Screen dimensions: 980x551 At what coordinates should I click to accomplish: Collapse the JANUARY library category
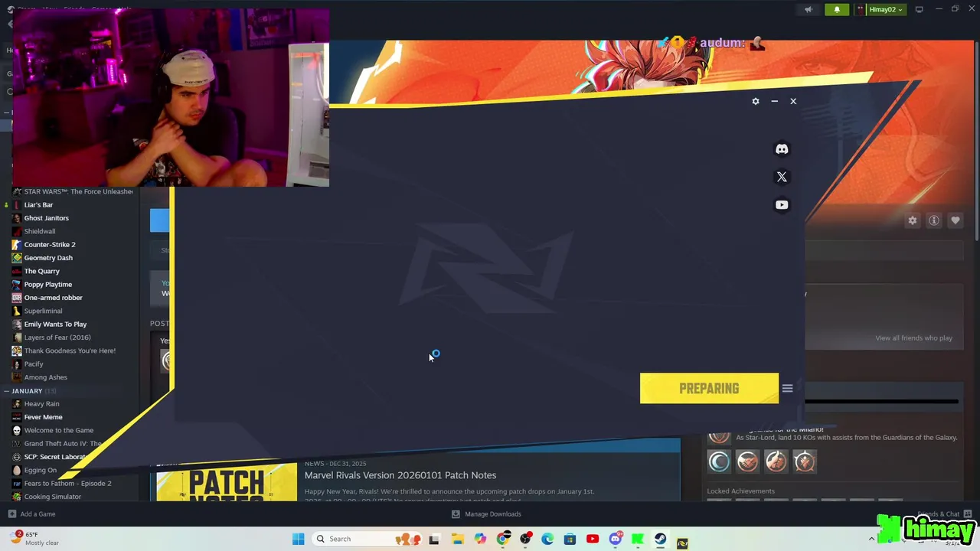[x=7, y=391]
